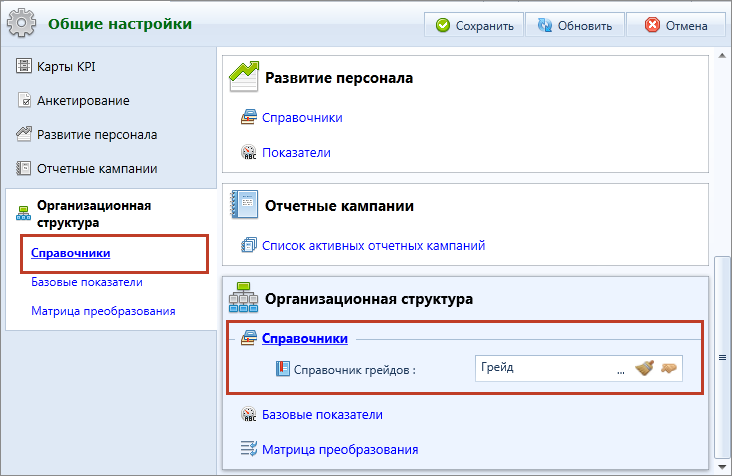Click the large Отчетные кампании notebook icon
Image resolution: width=732 pixels, height=476 pixels.
[244, 204]
